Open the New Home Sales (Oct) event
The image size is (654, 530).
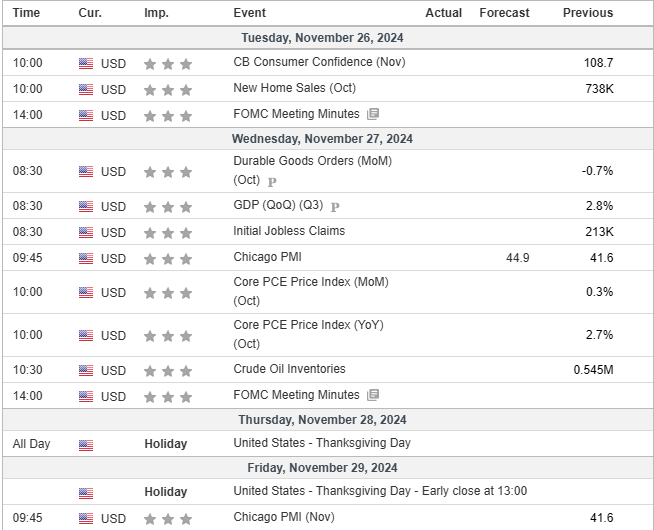click(294, 88)
